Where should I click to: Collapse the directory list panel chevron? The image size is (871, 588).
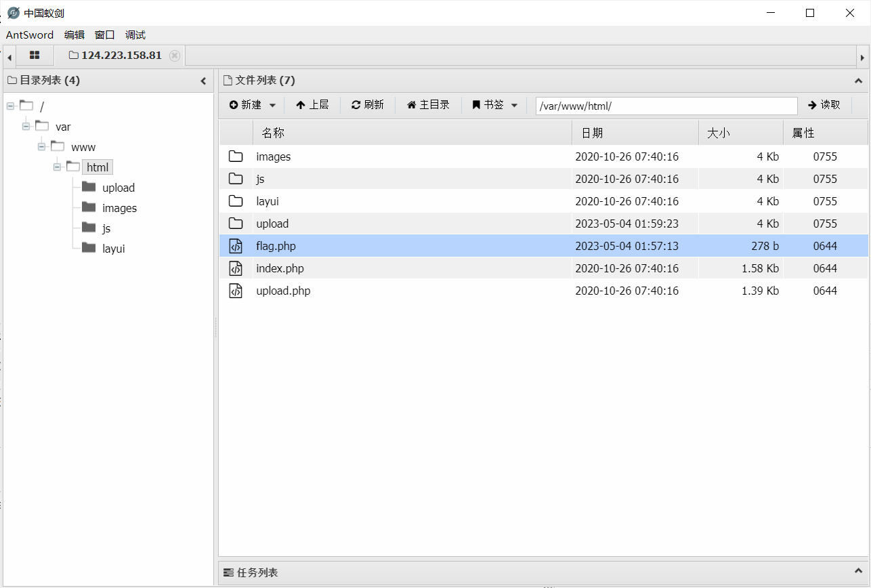203,81
